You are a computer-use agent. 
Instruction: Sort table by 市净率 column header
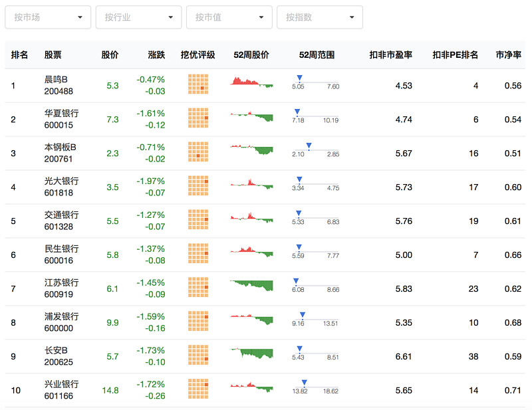click(x=508, y=54)
